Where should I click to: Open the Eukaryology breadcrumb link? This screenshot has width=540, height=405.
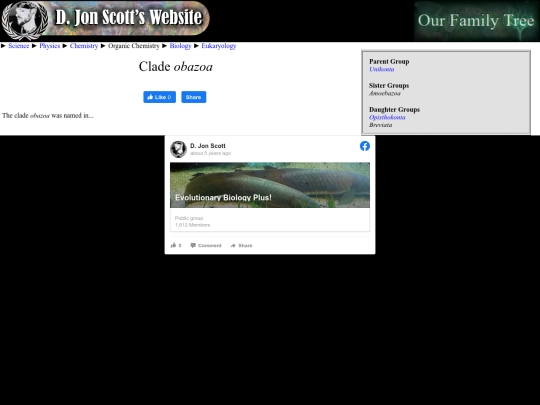coord(219,46)
